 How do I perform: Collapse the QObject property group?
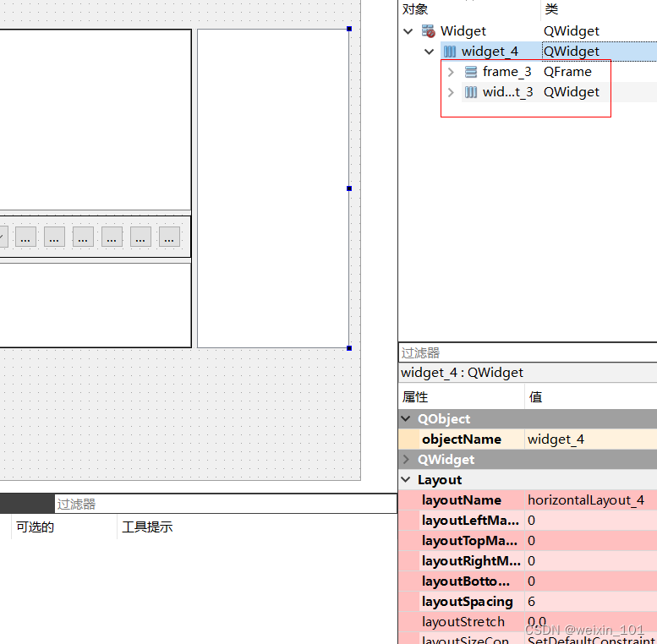tap(406, 418)
